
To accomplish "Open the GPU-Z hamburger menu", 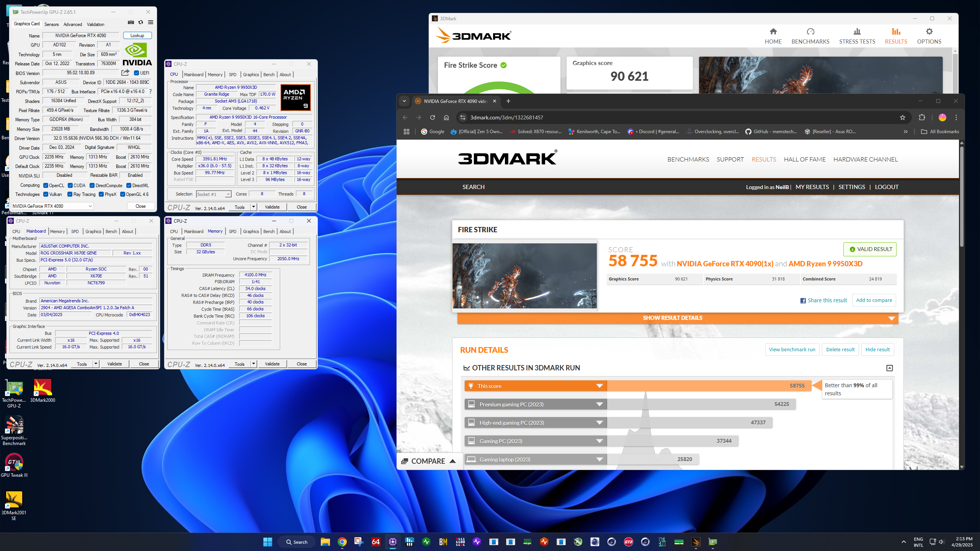I will [x=151, y=23].
